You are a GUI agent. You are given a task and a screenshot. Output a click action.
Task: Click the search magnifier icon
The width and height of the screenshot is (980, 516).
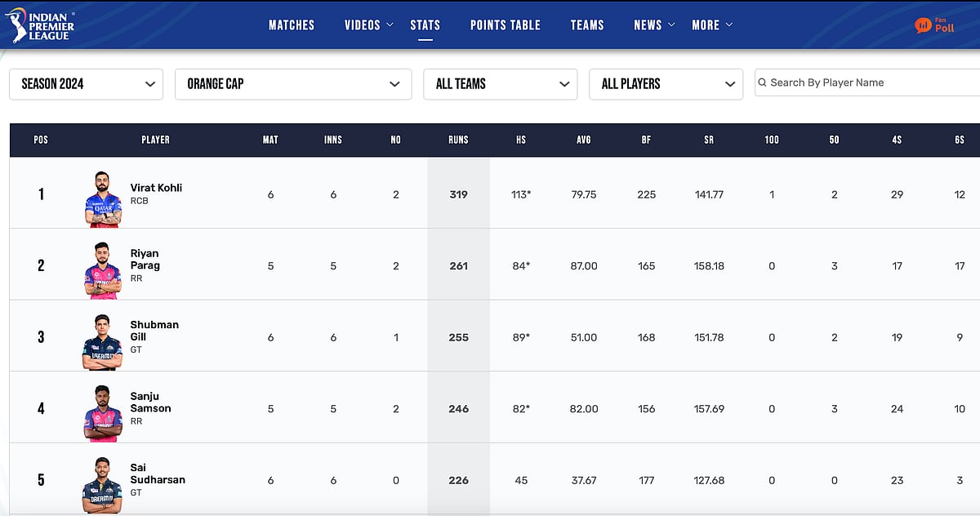[763, 82]
